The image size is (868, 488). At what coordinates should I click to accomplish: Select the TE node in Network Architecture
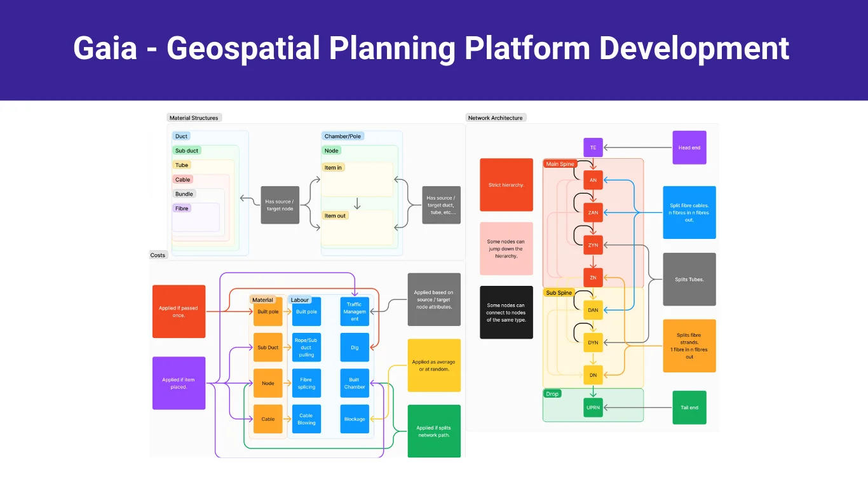593,147
